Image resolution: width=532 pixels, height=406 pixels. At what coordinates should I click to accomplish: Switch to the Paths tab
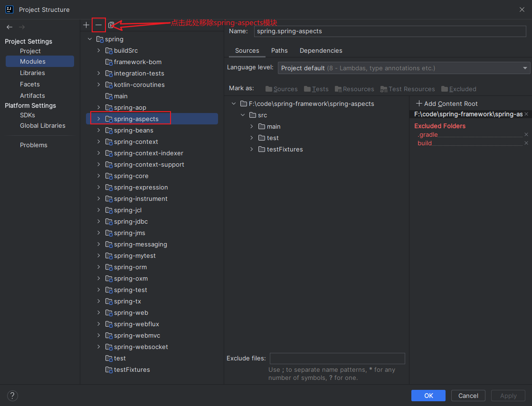point(279,50)
